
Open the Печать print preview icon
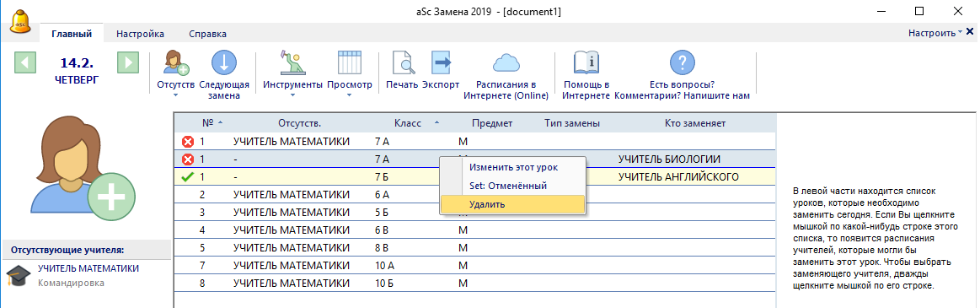401,63
